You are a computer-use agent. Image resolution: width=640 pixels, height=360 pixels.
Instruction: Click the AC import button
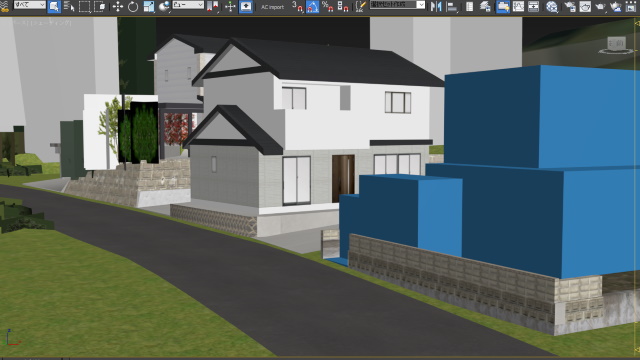click(x=272, y=7)
